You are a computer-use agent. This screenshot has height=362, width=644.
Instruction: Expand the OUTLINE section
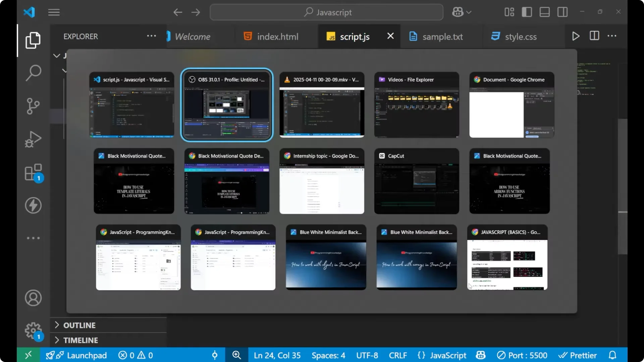79,325
